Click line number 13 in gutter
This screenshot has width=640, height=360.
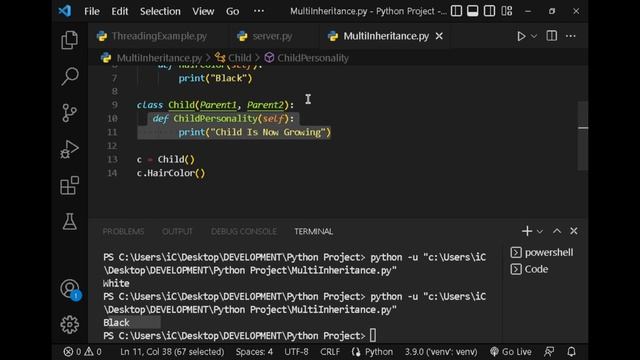pyautogui.click(x=112, y=159)
